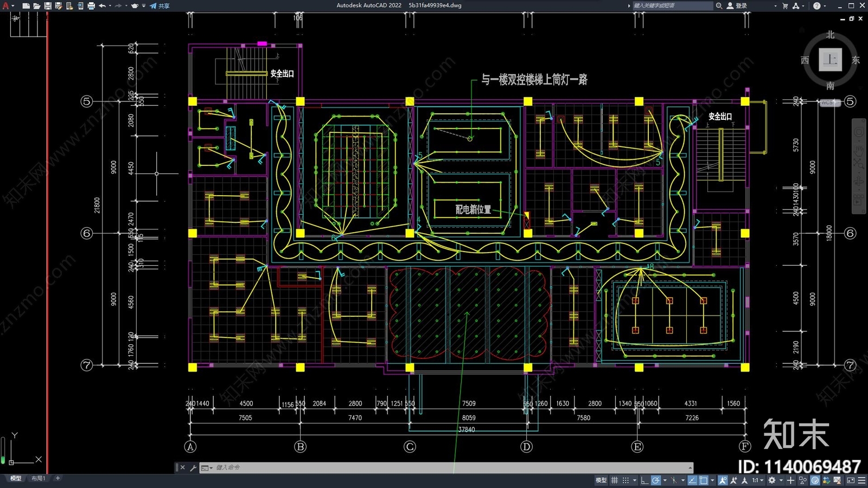
Task: Click the Plot printer icon
Action: (91, 5)
